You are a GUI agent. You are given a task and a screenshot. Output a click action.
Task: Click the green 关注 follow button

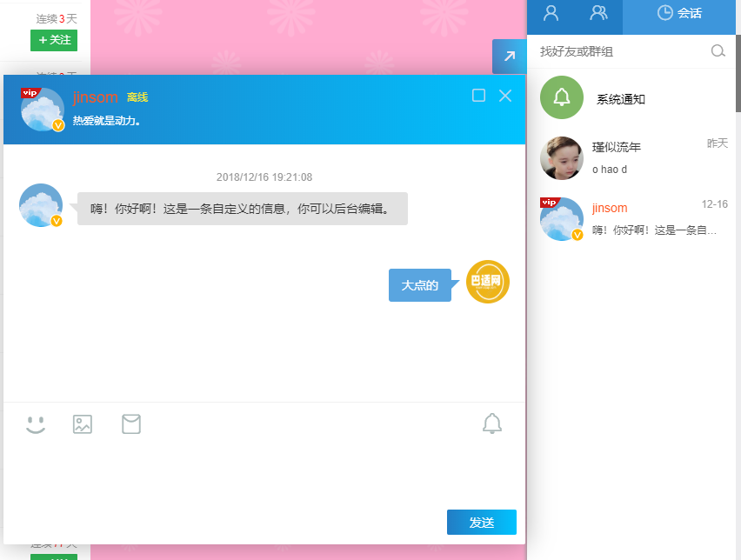[x=54, y=40]
